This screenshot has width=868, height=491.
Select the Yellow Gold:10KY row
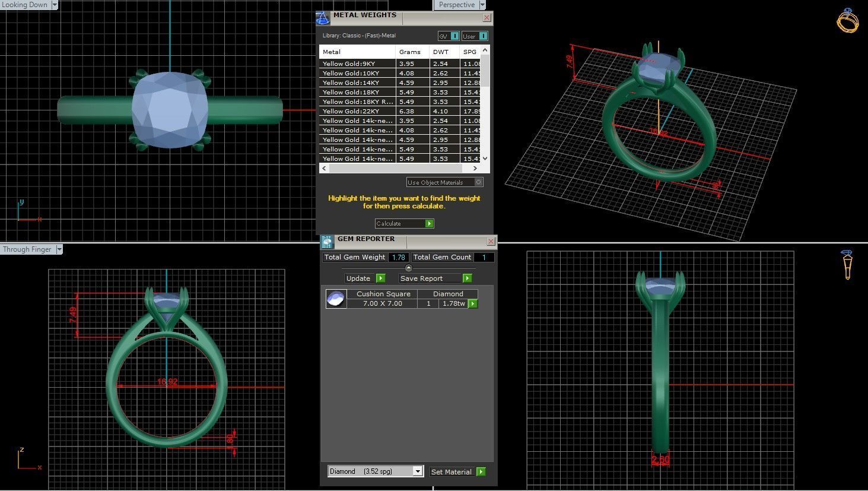tap(400, 73)
